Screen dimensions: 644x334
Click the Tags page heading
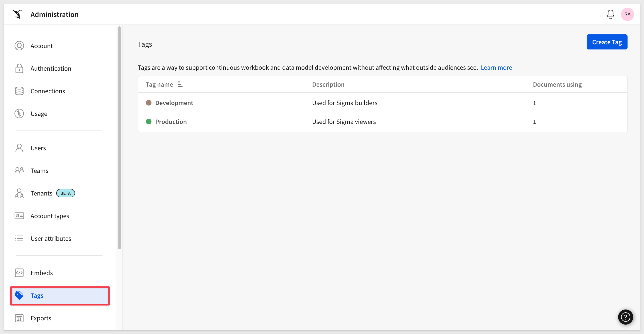[145, 44]
